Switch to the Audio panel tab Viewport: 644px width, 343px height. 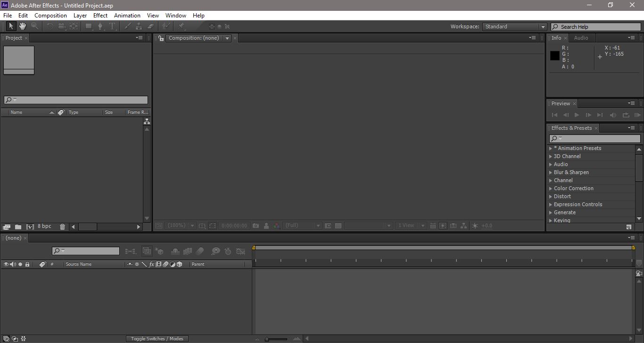pyautogui.click(x=581, y=38)
